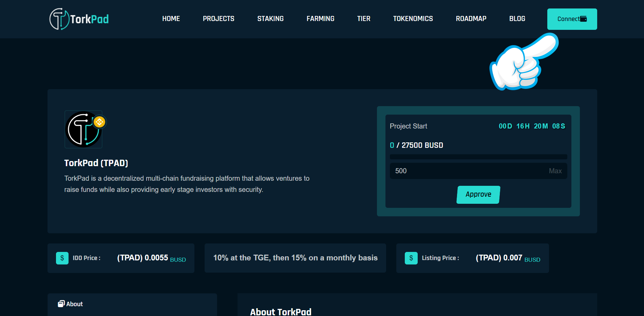The width and height of the screenshot is (644, 316).
Task: View the TOKENOMICS section
Action: pos(413,19)
